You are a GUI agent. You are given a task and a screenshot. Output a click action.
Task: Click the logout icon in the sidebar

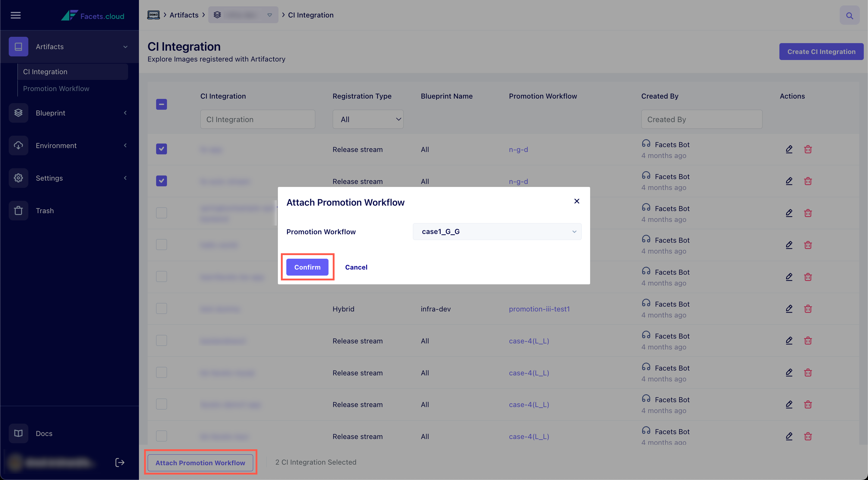coord(120,462)
